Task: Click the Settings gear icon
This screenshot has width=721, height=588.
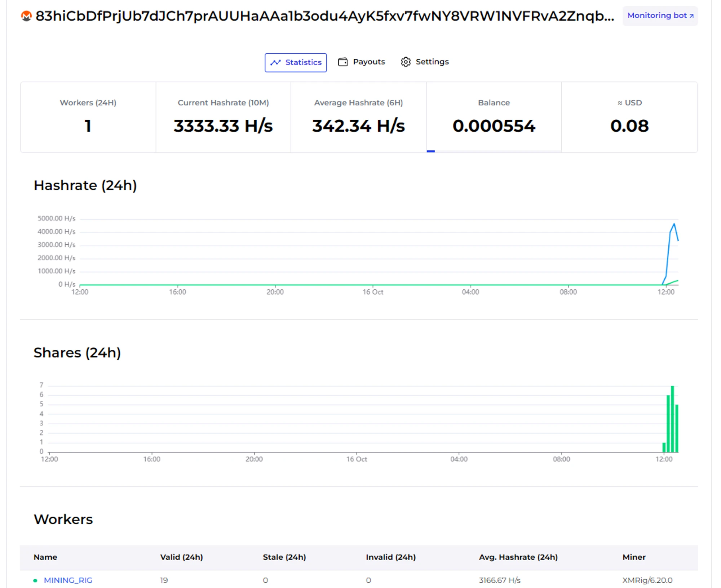Action: click(x=406, y=62)
